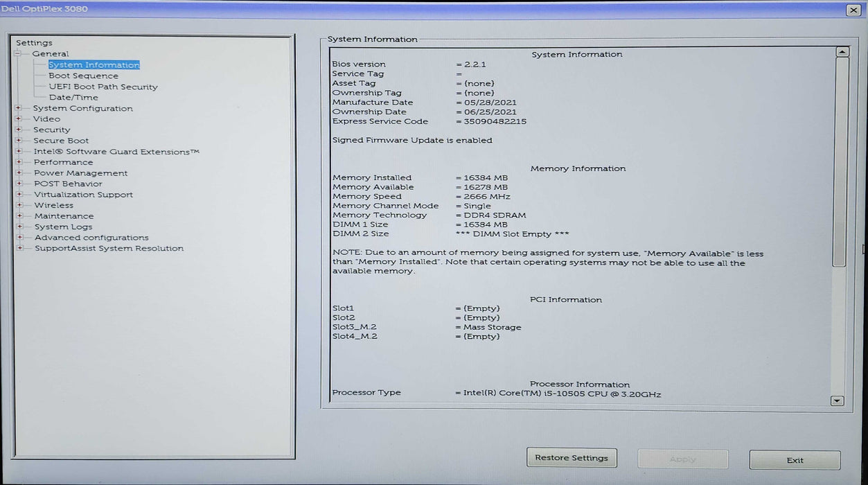
Task: Expand the System Configuration node
Action: click(x=19, y=108)
